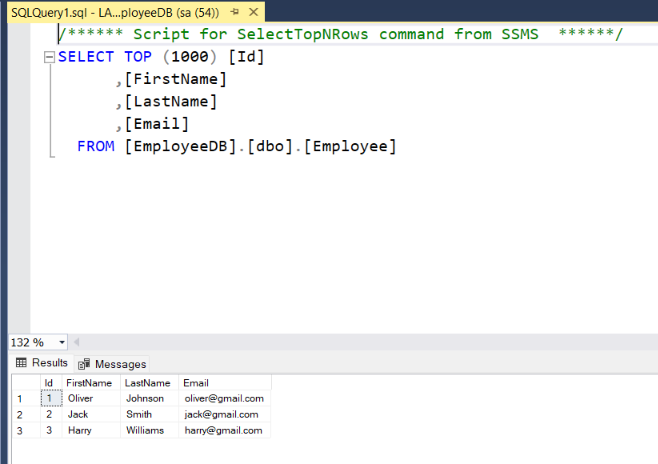Image resolution: width=658 pixels, height=464 pixels.
Task: Click the Id cell of Jack's row
Action: click(x=51, y=414)
